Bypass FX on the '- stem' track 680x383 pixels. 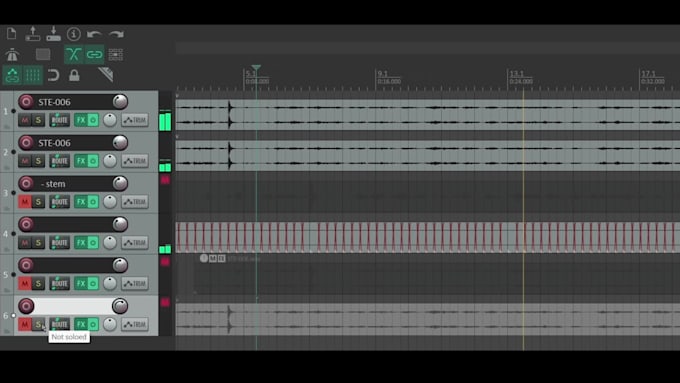[x=93, y=202]
